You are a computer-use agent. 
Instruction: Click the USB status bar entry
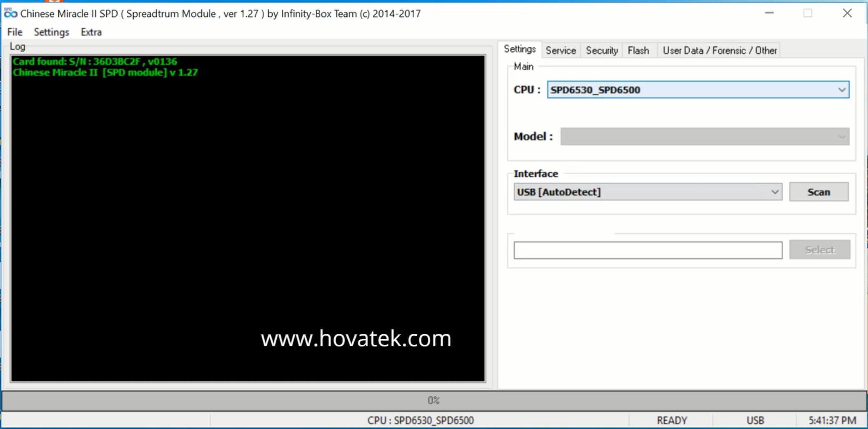coord(755,420)
